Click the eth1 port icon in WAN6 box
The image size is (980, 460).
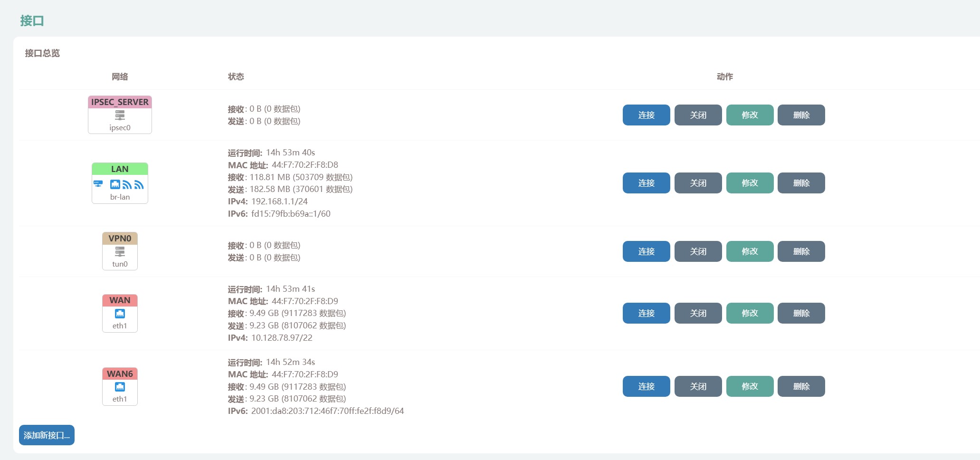pos(120,387)
